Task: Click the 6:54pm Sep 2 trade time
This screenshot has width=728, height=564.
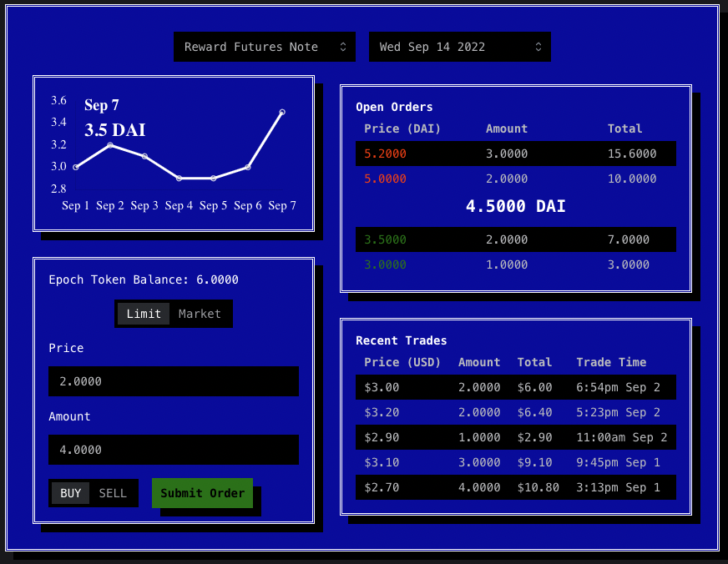Action: (x=619, y=387)
